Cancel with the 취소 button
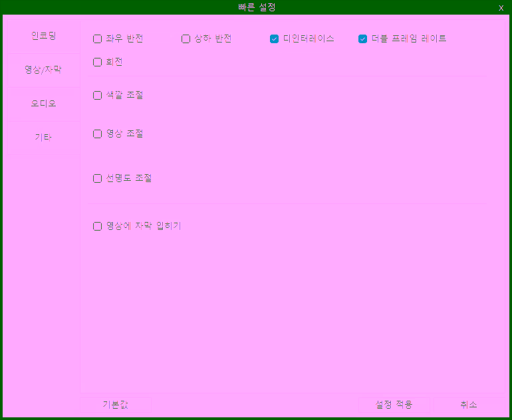 click(x=469, y=405)
